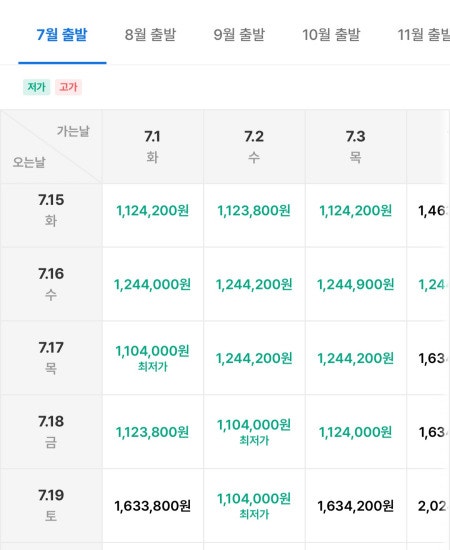
Task: Select the 1,634,200원 fare returning 7.19
Action: pos(356,506)
